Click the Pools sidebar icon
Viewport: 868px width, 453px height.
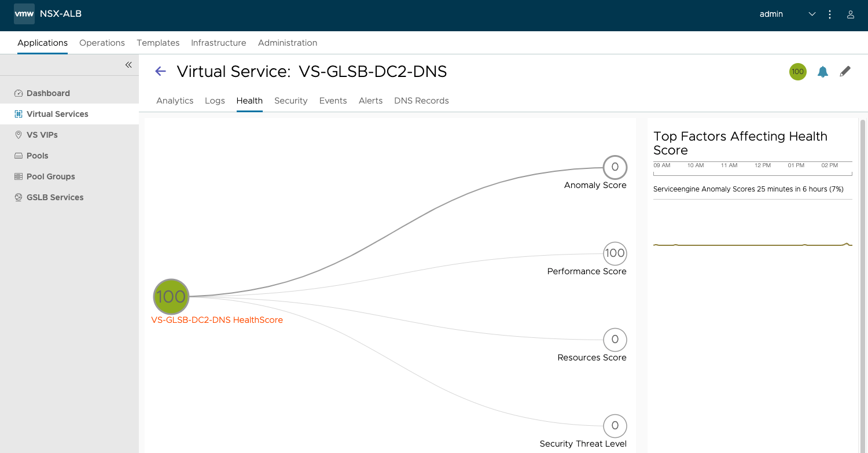coord(18,156)
